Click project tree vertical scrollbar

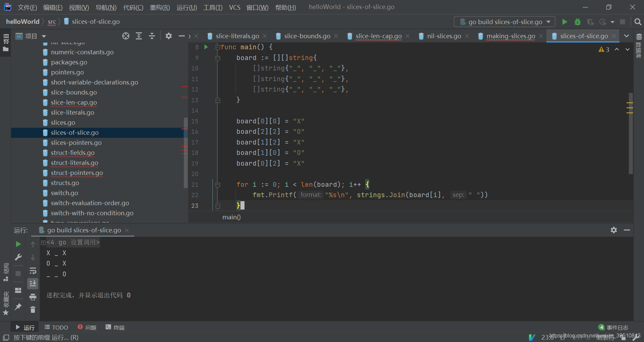click(186, 153)
